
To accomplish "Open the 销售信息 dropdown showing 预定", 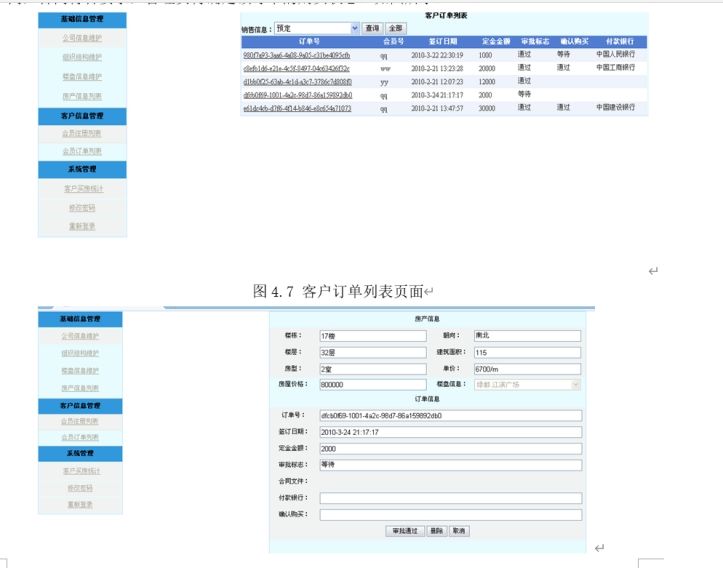I will 317,28.
